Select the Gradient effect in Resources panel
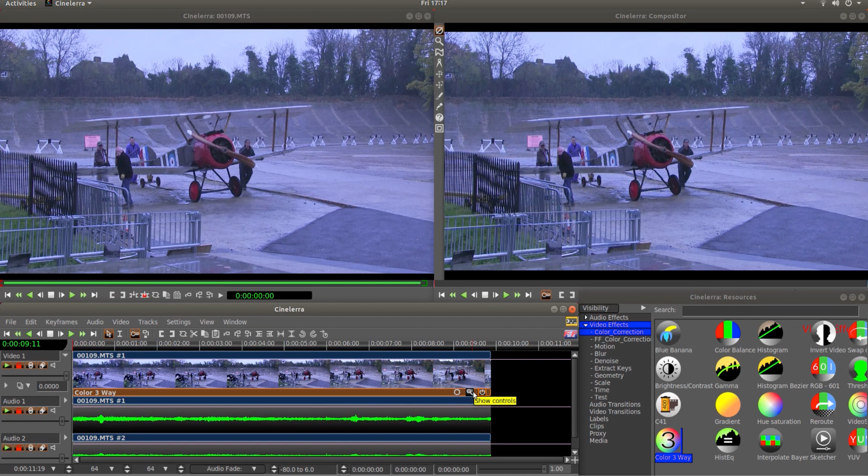 [726, 405]
